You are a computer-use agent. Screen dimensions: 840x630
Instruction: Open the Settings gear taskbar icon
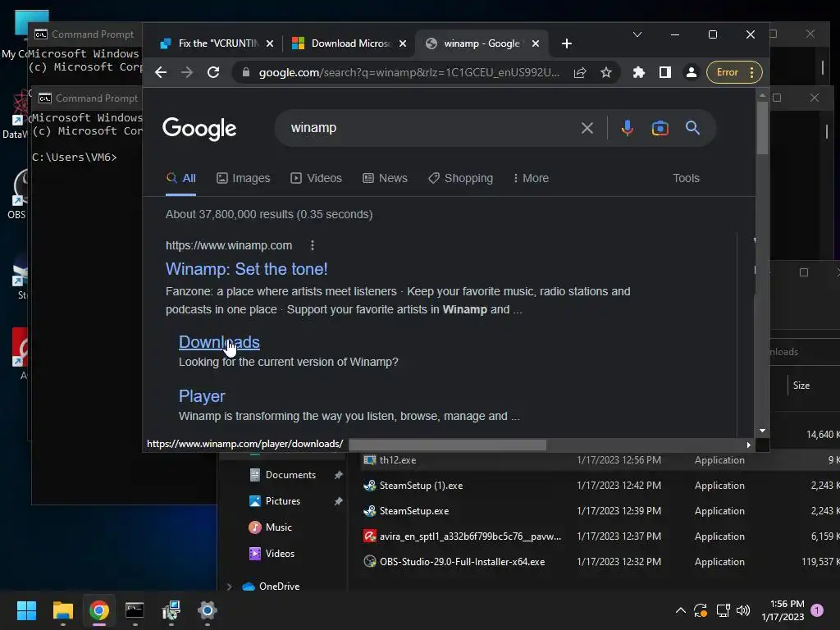[208, 610]
